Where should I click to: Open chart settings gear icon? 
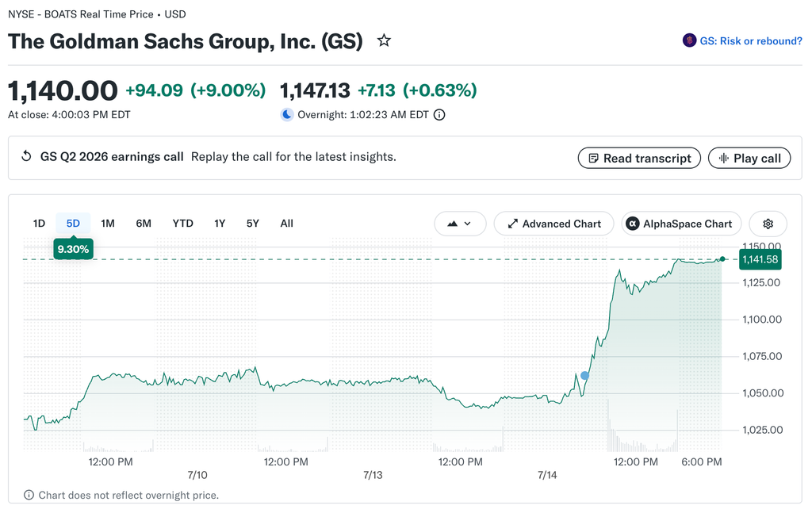pyautogui.click(x=768, y=224)
